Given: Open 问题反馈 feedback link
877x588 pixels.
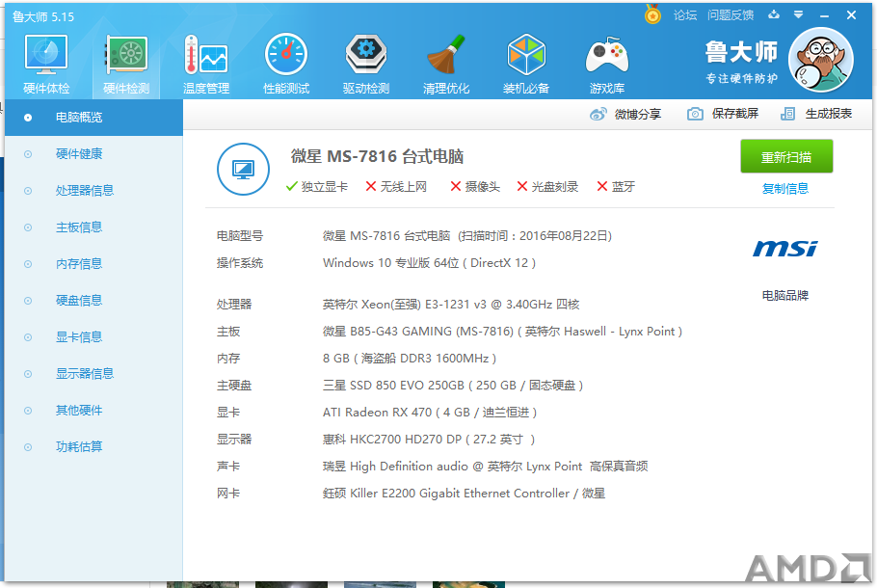Looking at the screenshot, I should tap(730, 15).
